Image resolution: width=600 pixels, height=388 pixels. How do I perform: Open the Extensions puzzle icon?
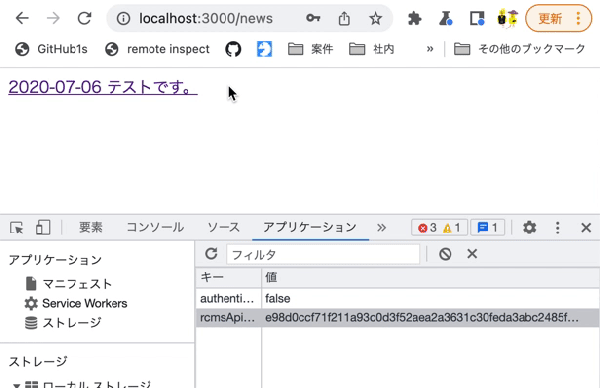tap(414, 18)
